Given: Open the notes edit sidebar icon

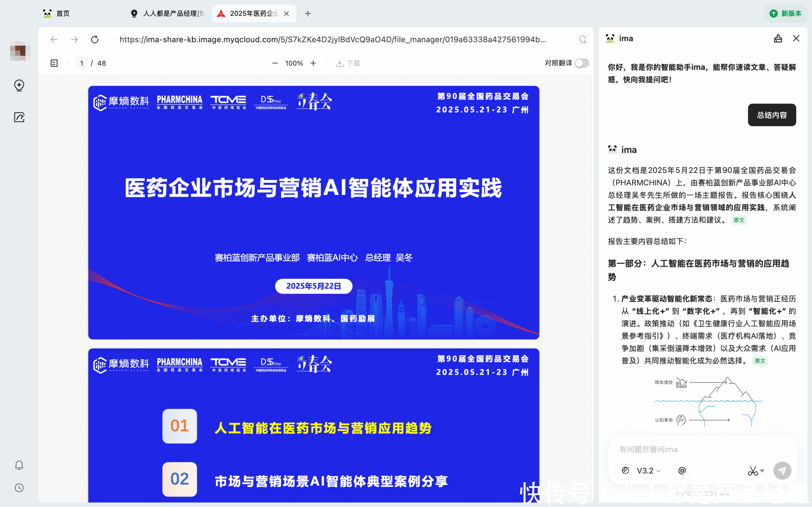Looking at the screenshot, I should click(19, 117).
